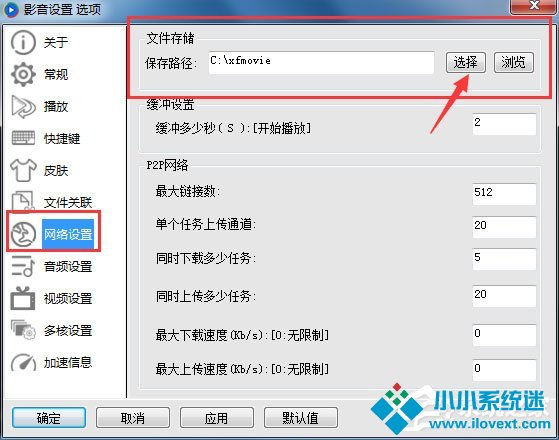Open the 多核设置 icon

[23, 330]
